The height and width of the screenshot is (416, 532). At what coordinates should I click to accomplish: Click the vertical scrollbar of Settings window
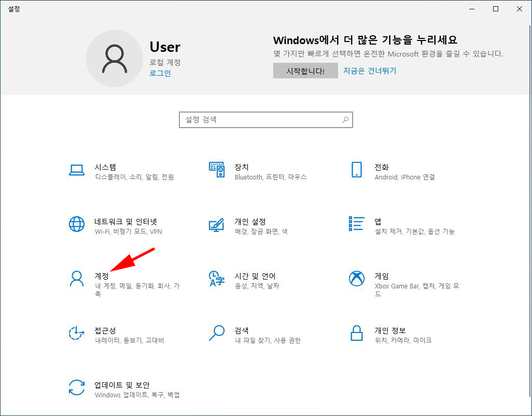(x=530, y=211)
